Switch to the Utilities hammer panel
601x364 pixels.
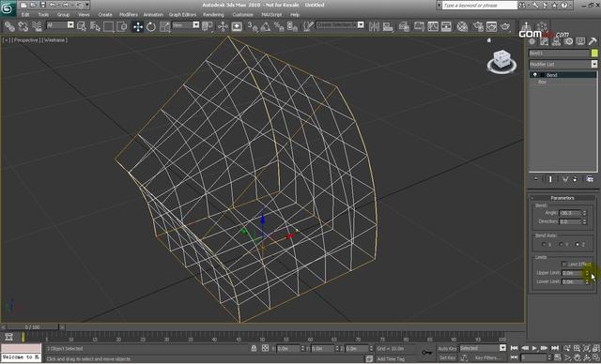coord(593,41)
